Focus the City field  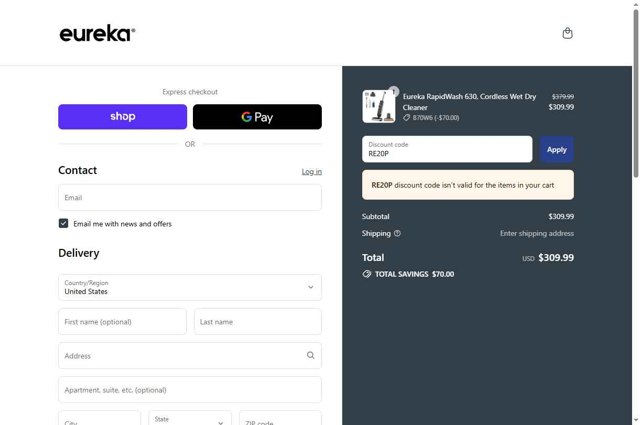click(x=99, y=418)
